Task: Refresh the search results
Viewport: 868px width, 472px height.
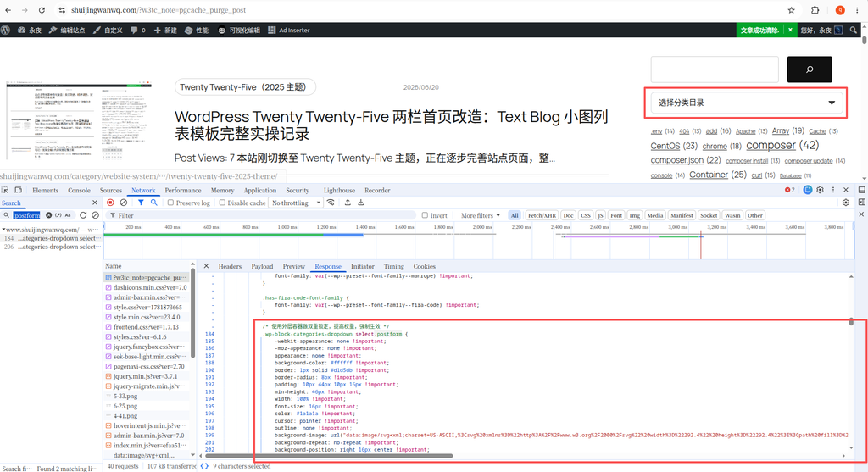Action: (83, 215)
